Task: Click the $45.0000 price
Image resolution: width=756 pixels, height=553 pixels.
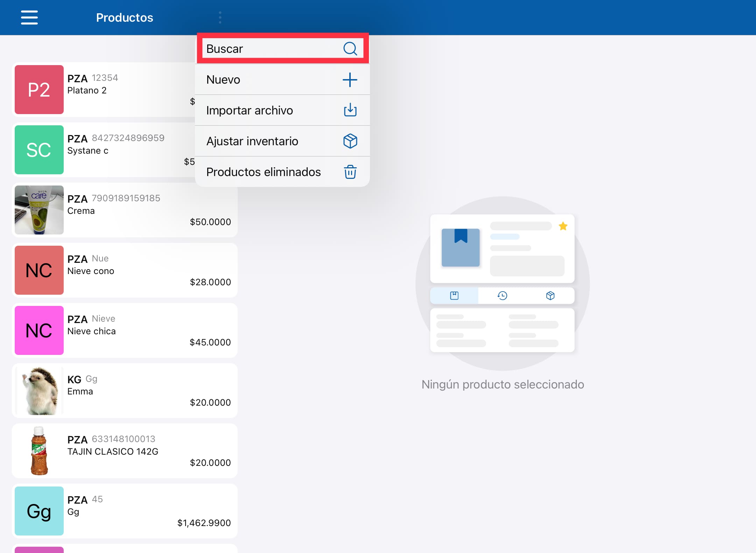Action: pos(210,342)
